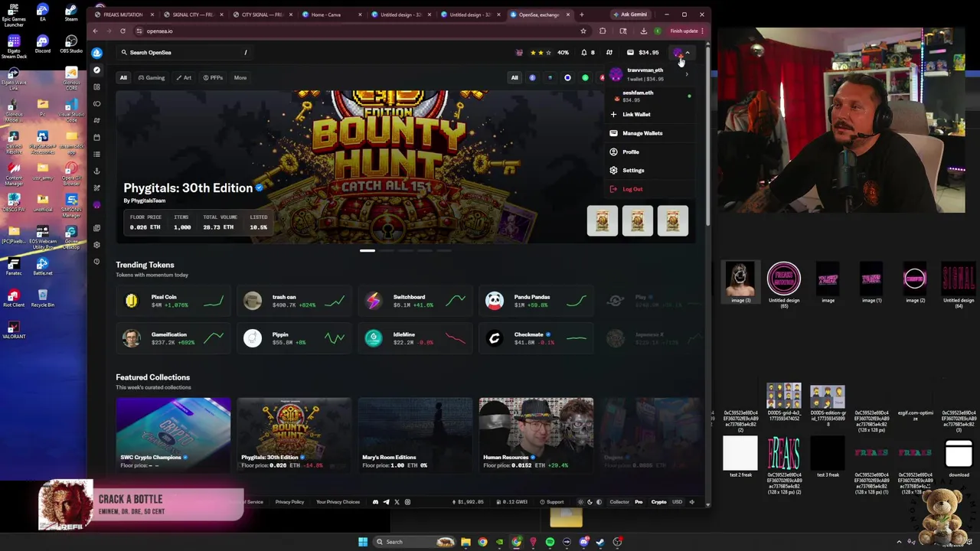Open the Recycle Bin desktop icon
Screen dimensions: 980x551
click(x=42, y=298)
